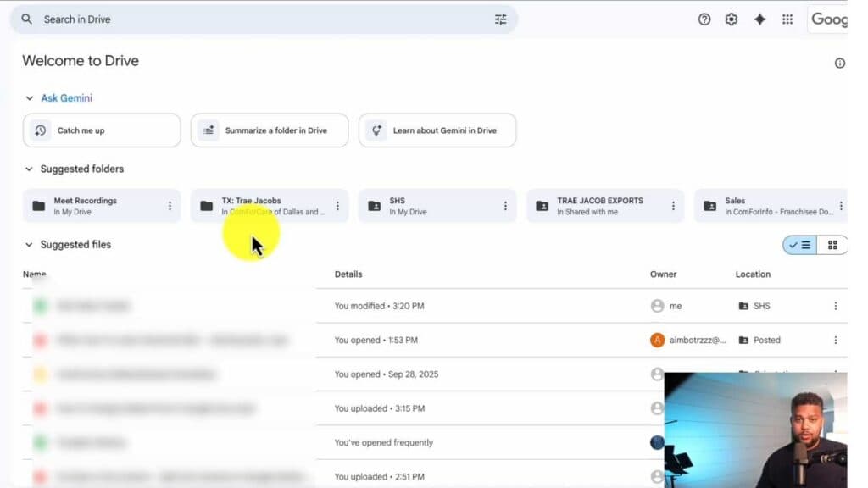This screenshot has height=488, width=868.
Task: Open more actions for TX: Trae Jacobs
Action: tap(337, 206)
